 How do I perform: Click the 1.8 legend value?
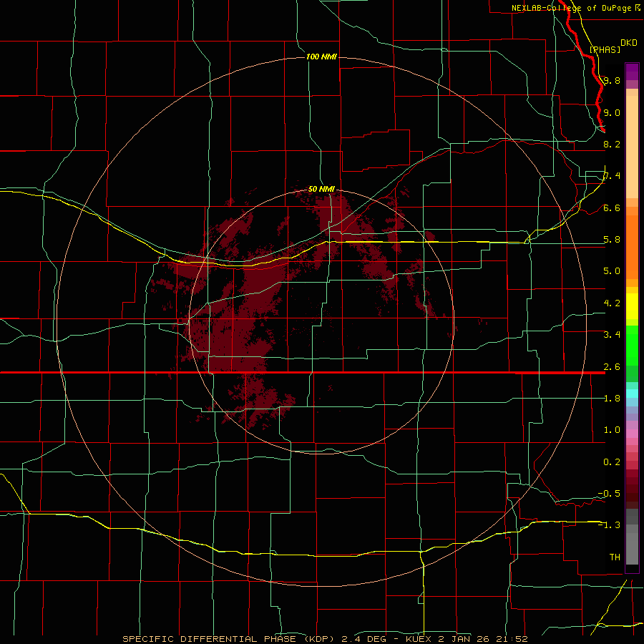(612, 398)
